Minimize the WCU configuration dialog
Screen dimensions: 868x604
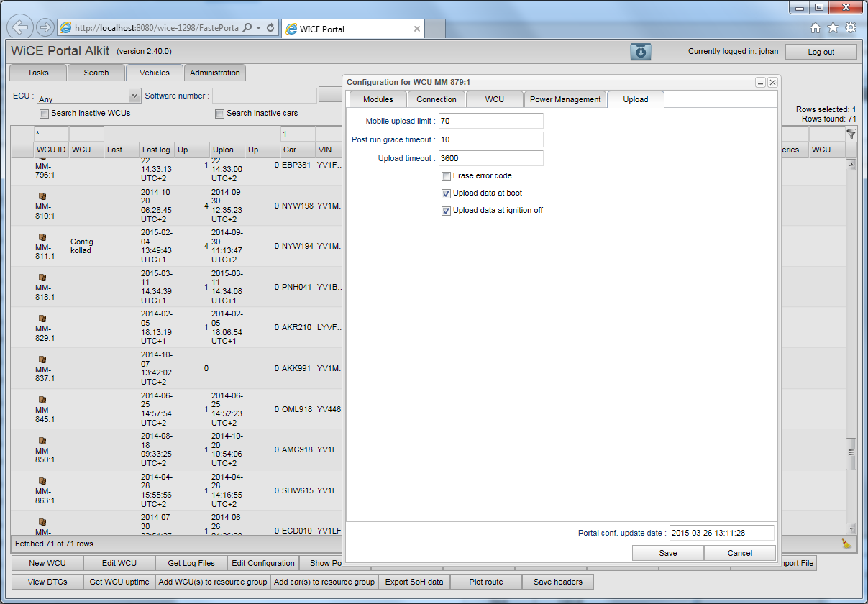tap(760, 83)
